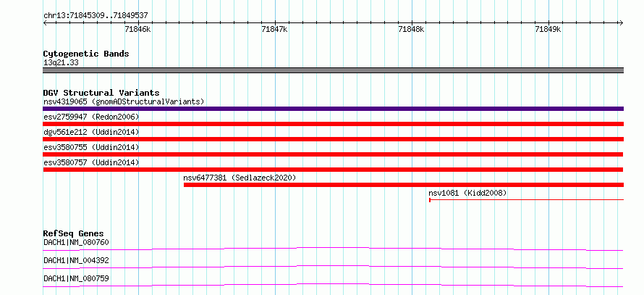Open DACH1|NM_004392 transcript label
Screen dimensions: 644x295
pos(76,260)
